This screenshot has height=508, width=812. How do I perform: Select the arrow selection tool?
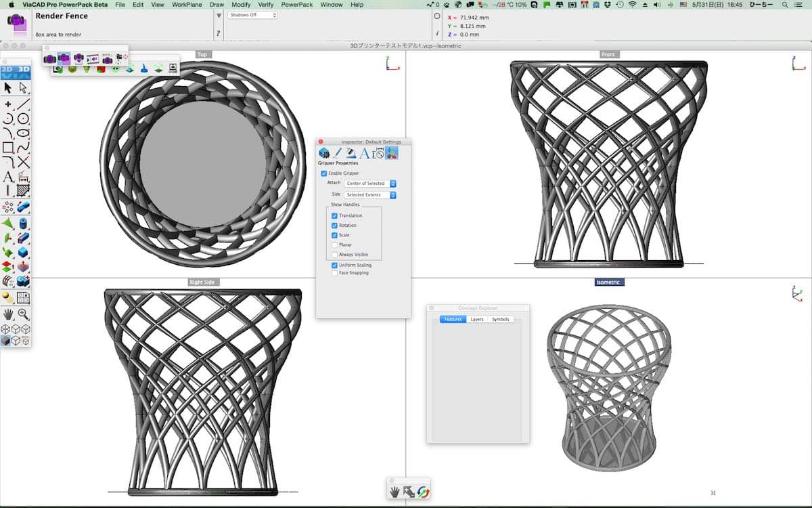8,88
